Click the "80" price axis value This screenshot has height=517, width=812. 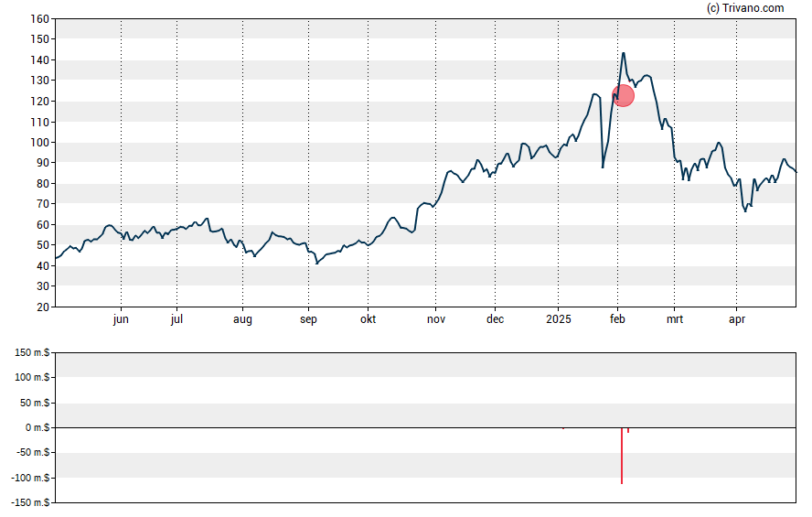43,184
